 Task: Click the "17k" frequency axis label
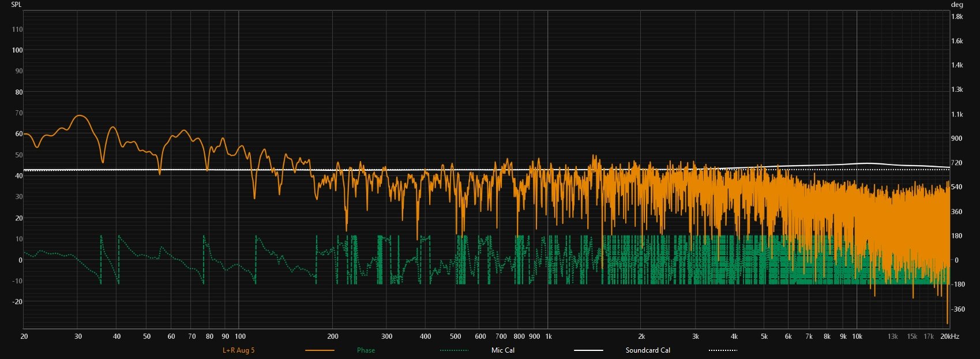coord(929,336)
